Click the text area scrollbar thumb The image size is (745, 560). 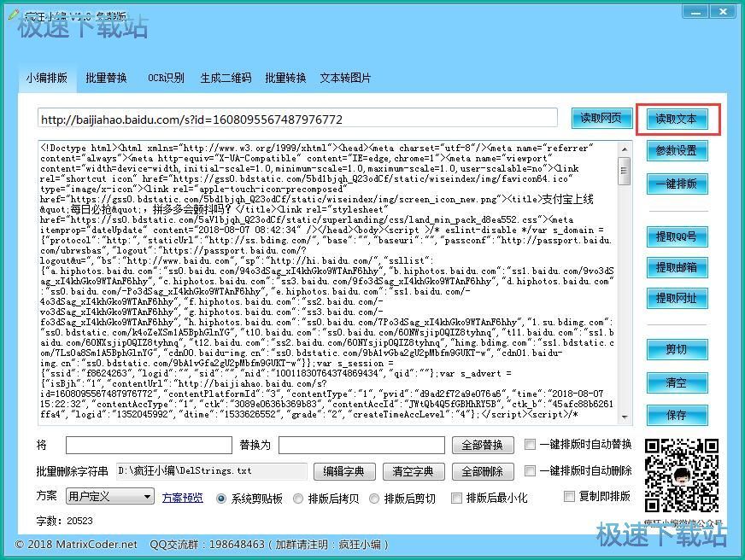pyautogui.click(x=625, y=172)
